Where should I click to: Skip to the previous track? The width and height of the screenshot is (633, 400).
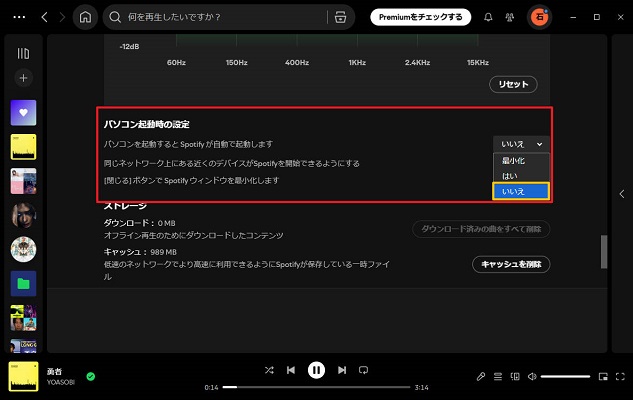pos(291,370)
